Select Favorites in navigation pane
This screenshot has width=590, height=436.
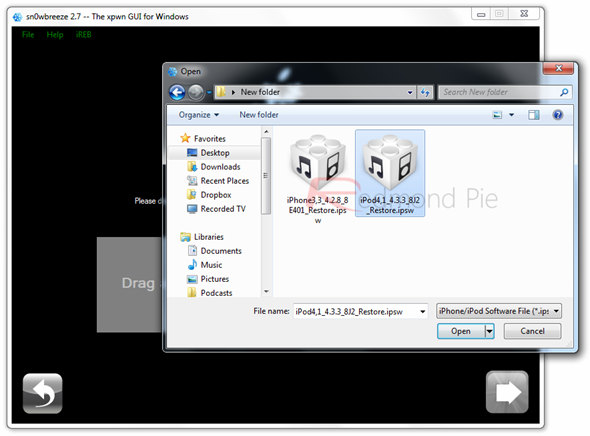(x=203, y=138)
